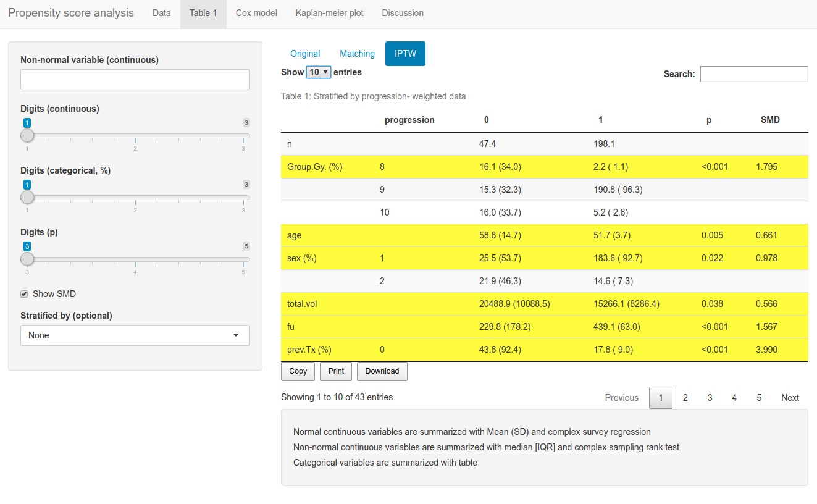Click the Print button
817x504 pixels.
(x=336, y=371)
